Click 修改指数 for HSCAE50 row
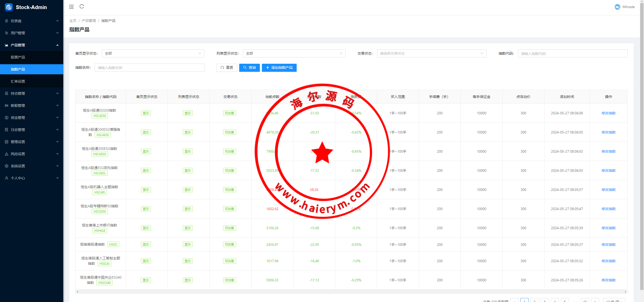644x302 pixels. click(608, 113)
